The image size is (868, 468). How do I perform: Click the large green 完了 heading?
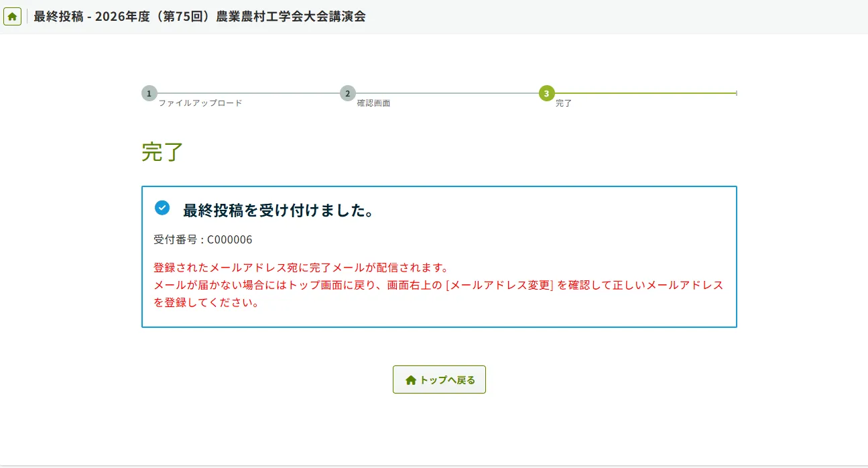[162, 152]
